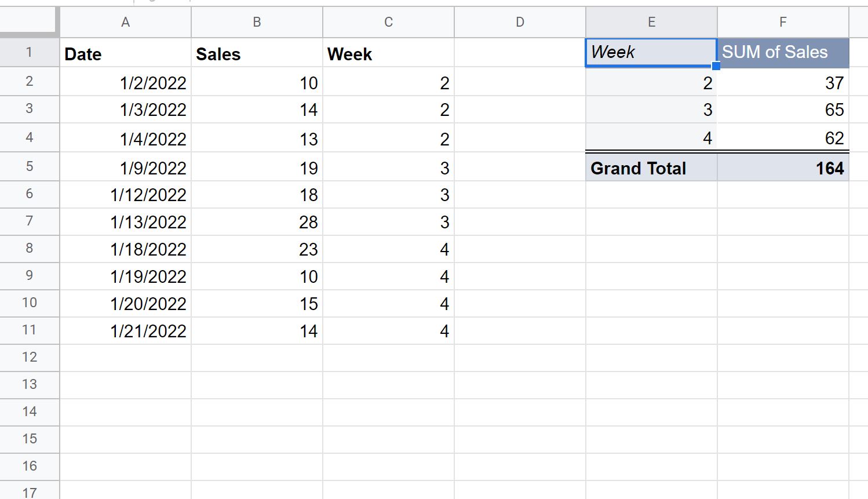Select the date cell 1/12/2022
Screen dimensions: 868x499
click(x=125, y=195)
